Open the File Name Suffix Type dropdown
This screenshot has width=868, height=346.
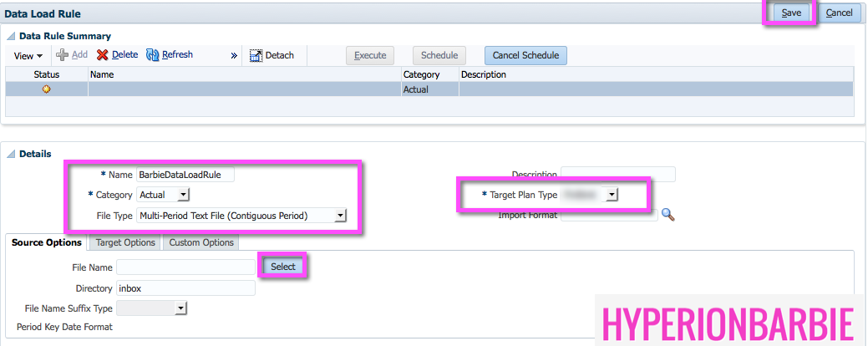pos(180,308)
